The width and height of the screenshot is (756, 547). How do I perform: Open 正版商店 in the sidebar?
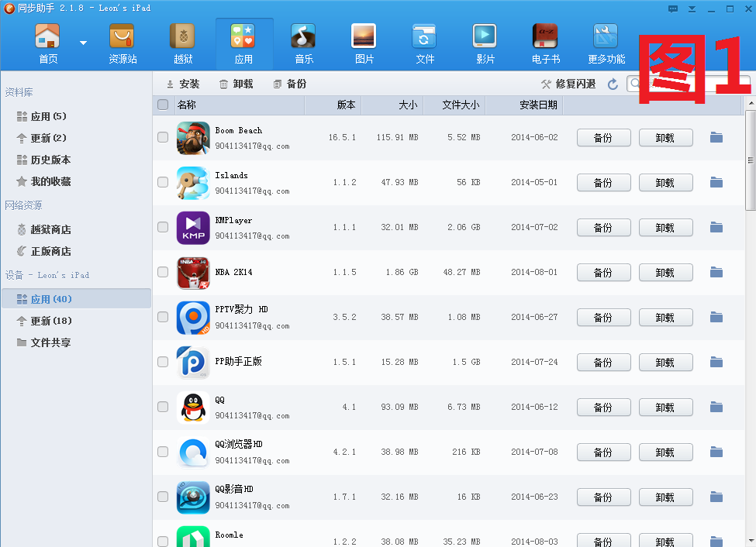click(x=43, y=251)
